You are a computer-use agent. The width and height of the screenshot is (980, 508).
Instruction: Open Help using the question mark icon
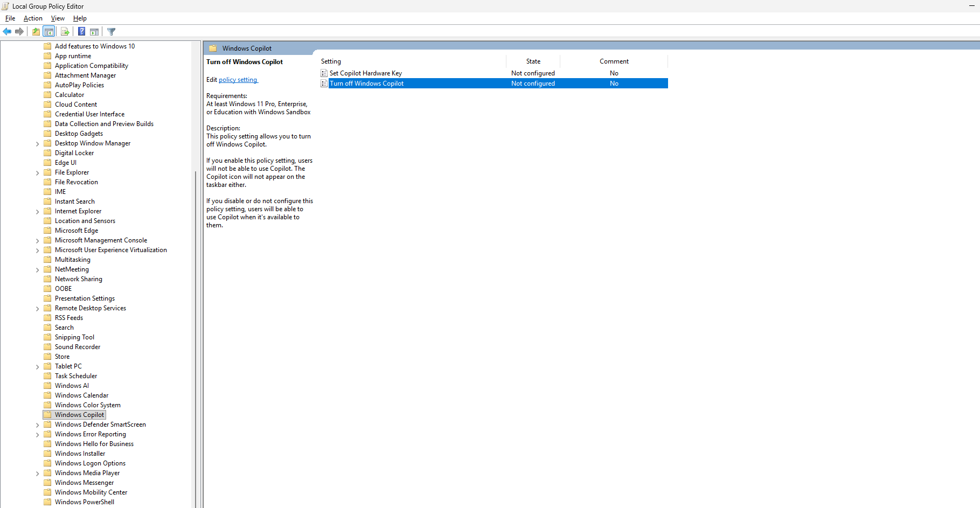click(x=81, y=31)
